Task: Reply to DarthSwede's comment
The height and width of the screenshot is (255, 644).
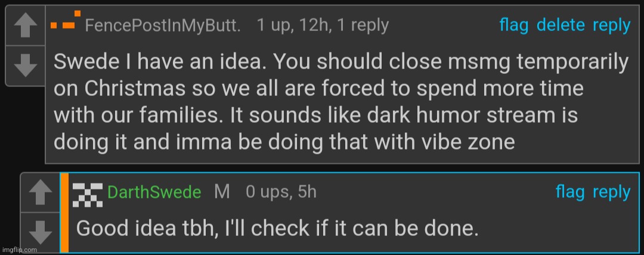Action: point(612,192)
